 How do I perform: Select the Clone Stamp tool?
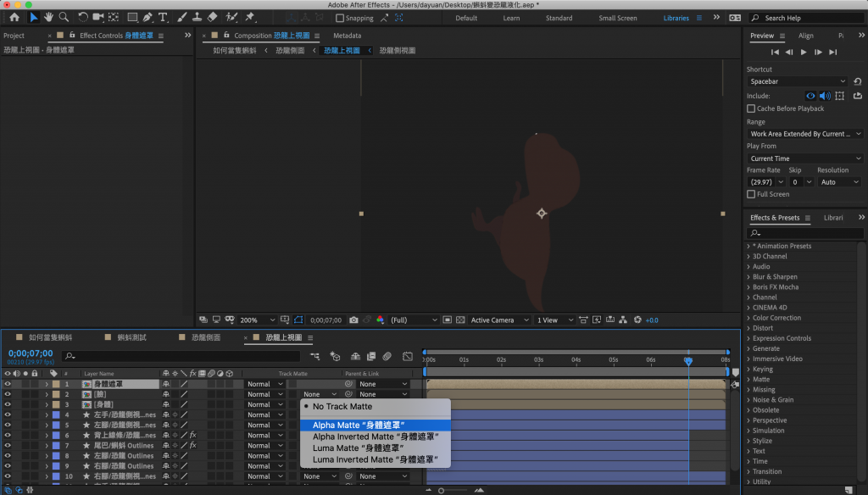(x=197, y=17)
